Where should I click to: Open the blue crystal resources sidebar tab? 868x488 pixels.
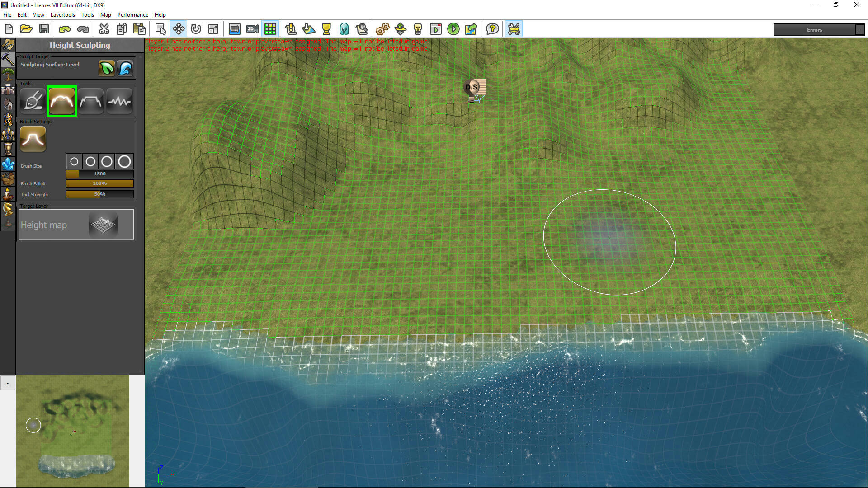(8, 164)
